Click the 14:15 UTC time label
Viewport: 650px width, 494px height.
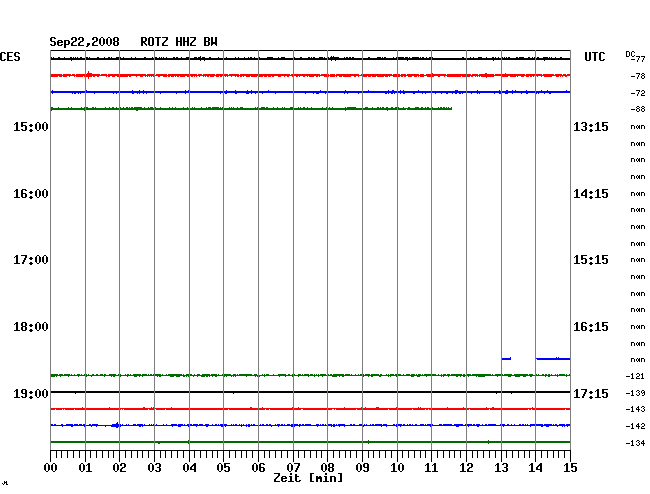[x=591, y=194]
